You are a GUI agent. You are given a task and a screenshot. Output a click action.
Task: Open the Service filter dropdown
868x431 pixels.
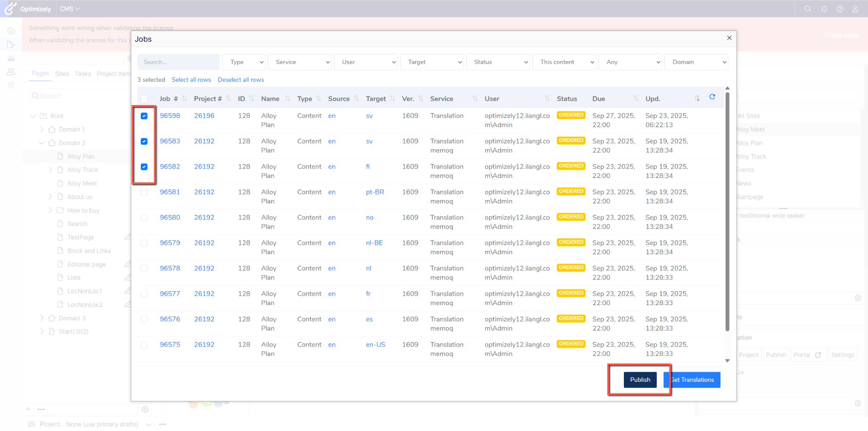coord(300,62)
